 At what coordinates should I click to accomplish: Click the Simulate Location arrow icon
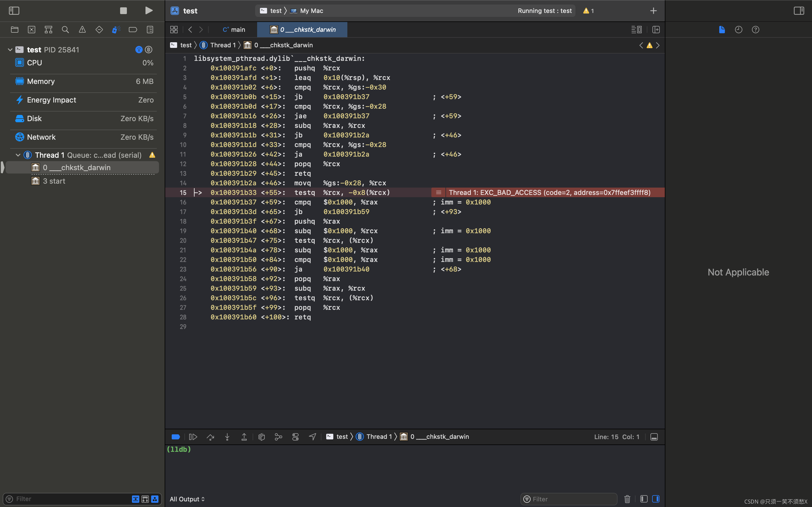click(x=312, y=437)
